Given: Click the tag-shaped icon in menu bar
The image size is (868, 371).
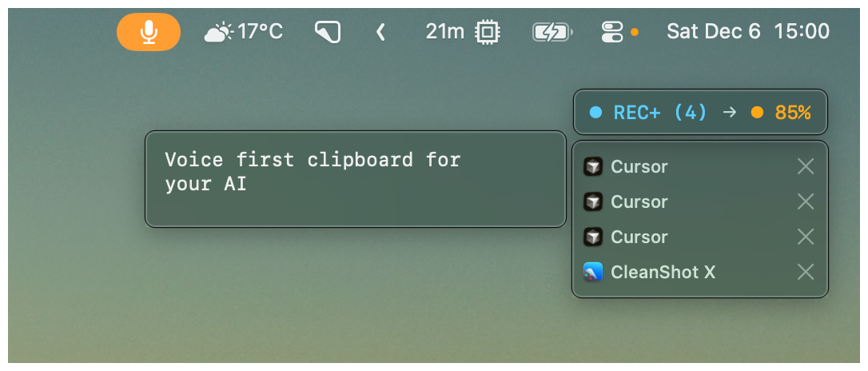Looking at the screenshot, I should tap(328, 31).
